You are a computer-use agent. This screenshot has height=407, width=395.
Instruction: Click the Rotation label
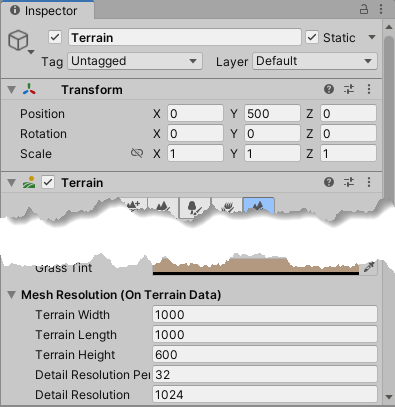coord(43,134)
